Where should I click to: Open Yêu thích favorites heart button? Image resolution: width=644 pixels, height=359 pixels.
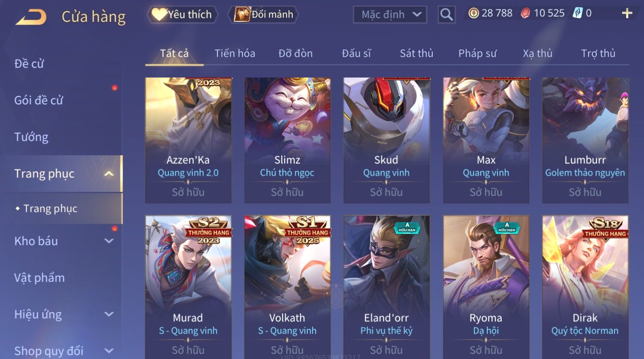[182, 15]
